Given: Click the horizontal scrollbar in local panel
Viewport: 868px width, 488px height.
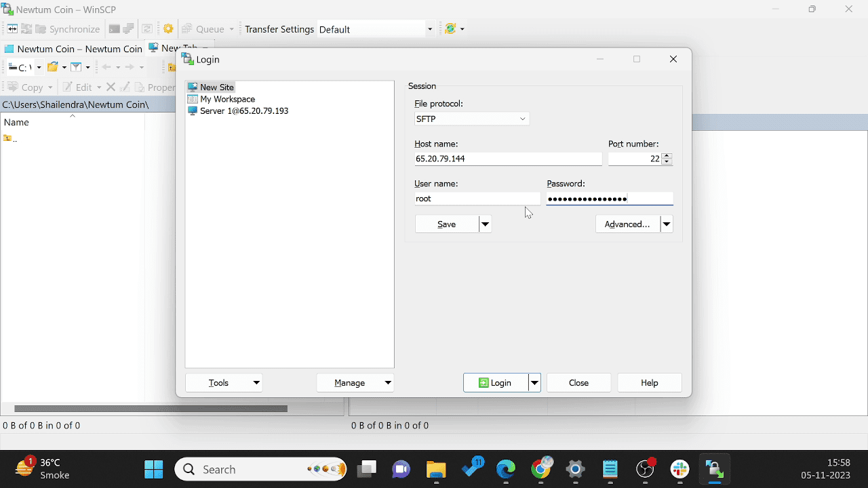Looking at the screenshot, I should coord(151,409).
